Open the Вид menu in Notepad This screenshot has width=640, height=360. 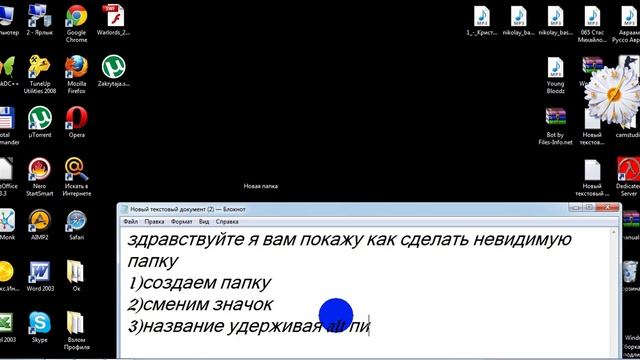pos(204,222)
